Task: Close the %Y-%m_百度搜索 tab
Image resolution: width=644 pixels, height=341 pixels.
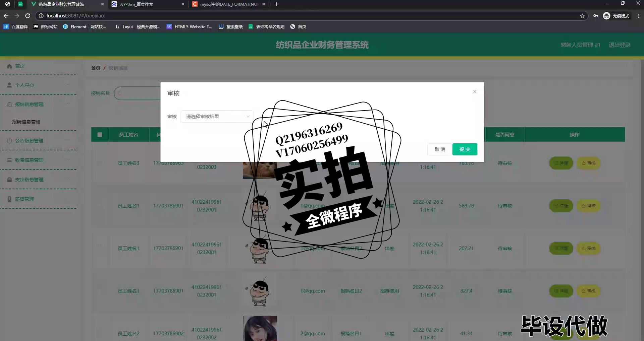Action: point(183,4)
